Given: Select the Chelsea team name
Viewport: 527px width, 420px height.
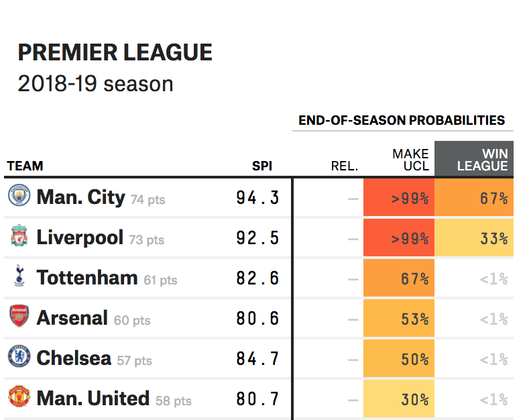Looking at the screenshot, I should coord(74,358).
